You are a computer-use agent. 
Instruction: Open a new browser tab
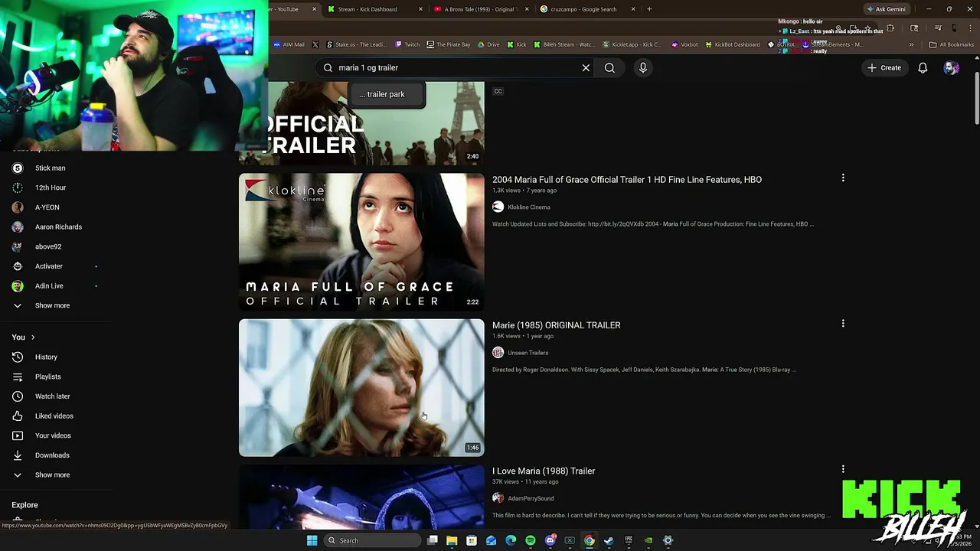click(x=649, y=9)
